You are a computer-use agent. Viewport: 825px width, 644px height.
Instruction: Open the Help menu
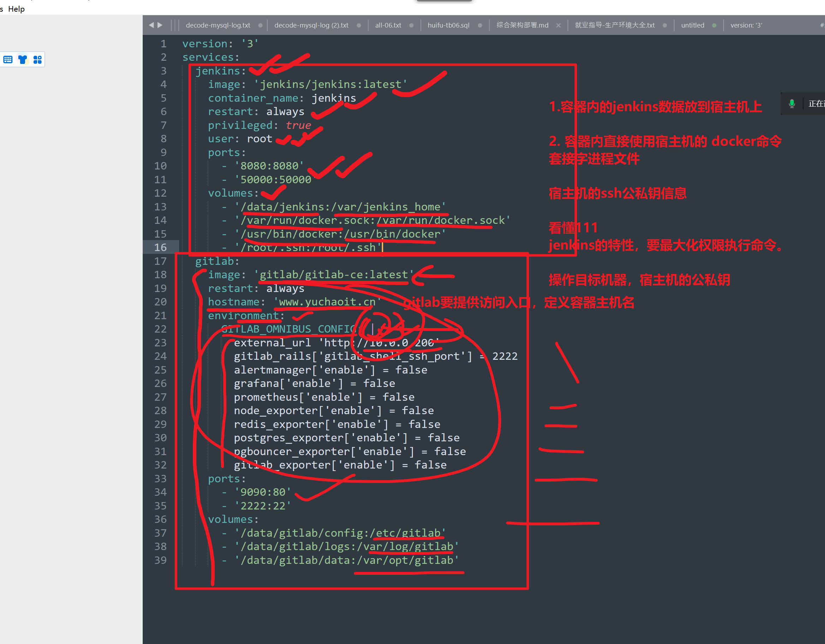[x=16, y=9]
